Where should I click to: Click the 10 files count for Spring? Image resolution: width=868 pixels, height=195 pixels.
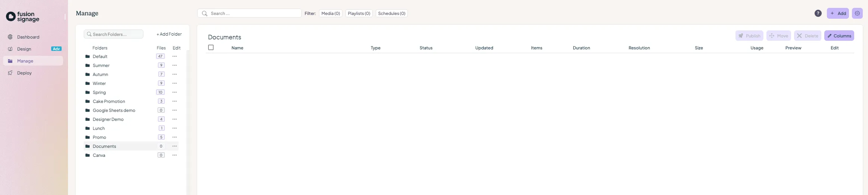[160, 92]
